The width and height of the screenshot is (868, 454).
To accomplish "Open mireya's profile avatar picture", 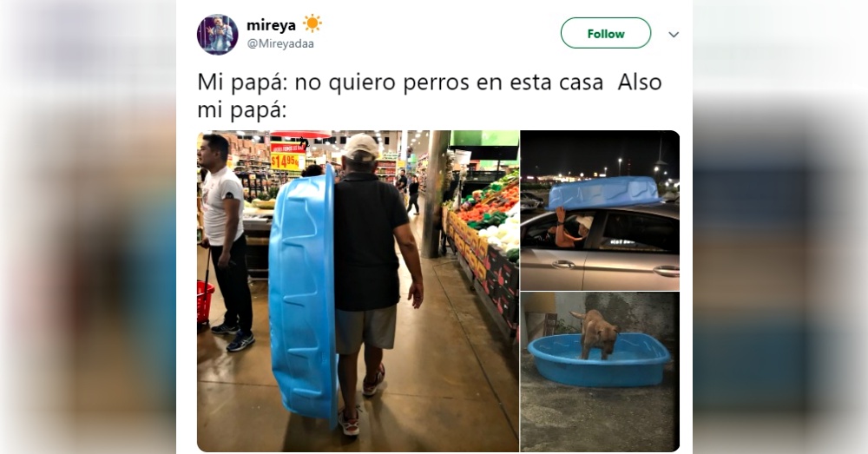I will [x=218, y=35].
